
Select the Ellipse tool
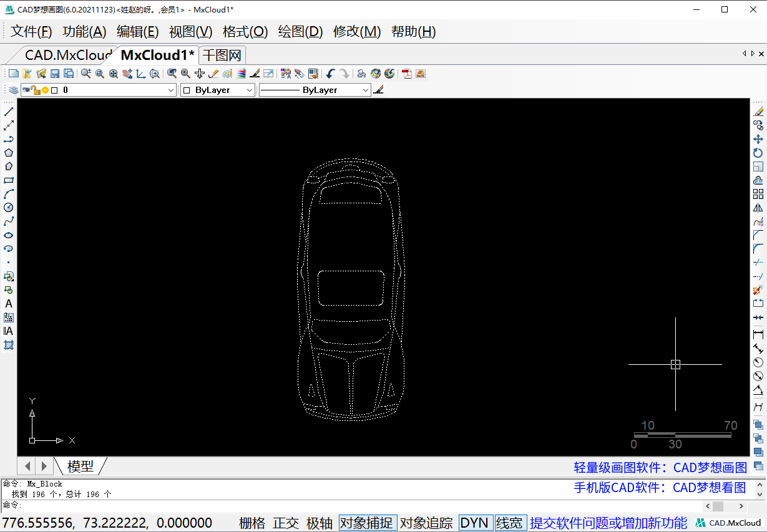pyautogui.click(x=9, y=235)
